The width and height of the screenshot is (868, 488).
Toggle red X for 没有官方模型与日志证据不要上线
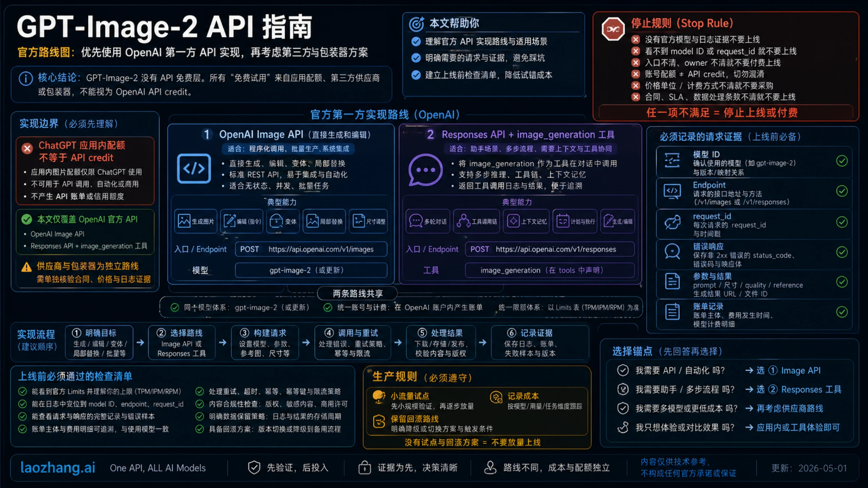(635, 39)
